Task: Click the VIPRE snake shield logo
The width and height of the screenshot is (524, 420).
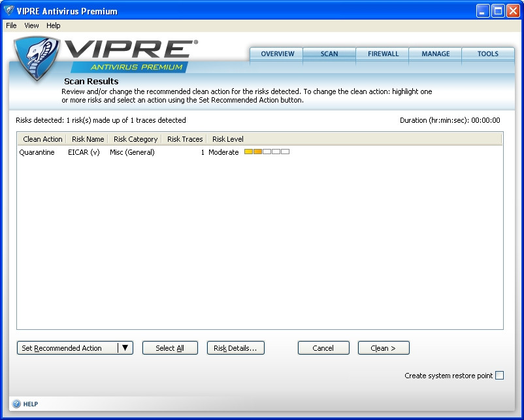Action: coord(37,58)
